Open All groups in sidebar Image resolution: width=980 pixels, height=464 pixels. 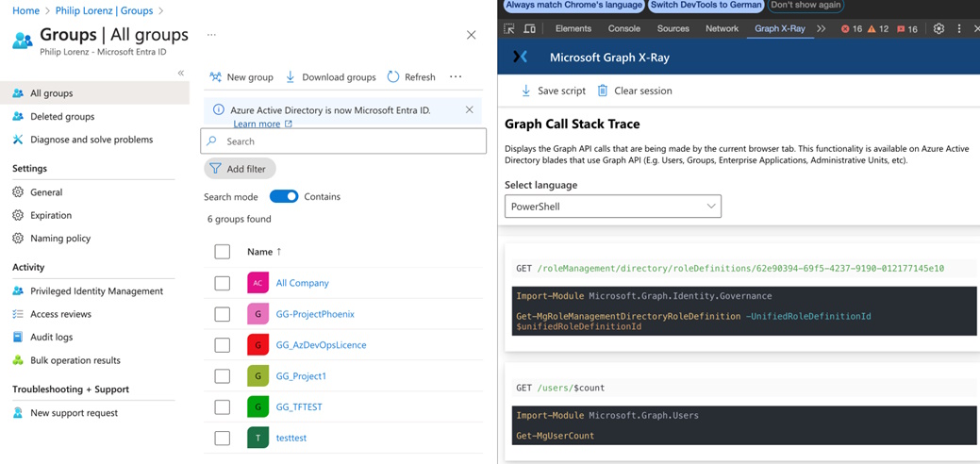[x=94, y=93]
